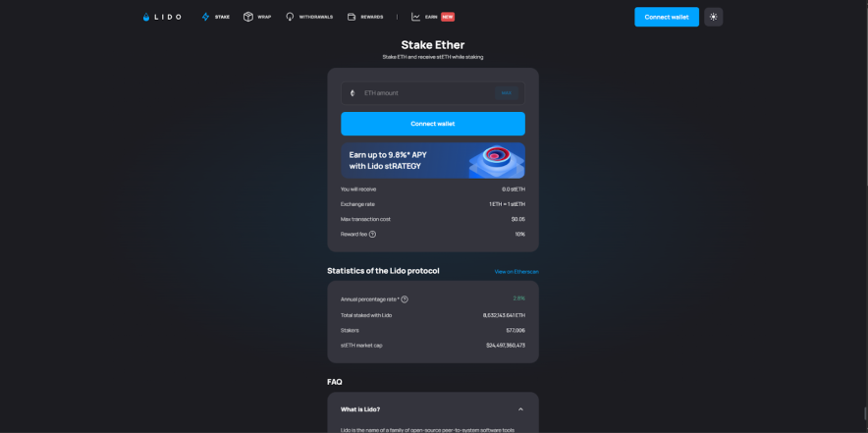Click Connect wallet in the top header
The image size is (868, 433).
pos(666,17)
